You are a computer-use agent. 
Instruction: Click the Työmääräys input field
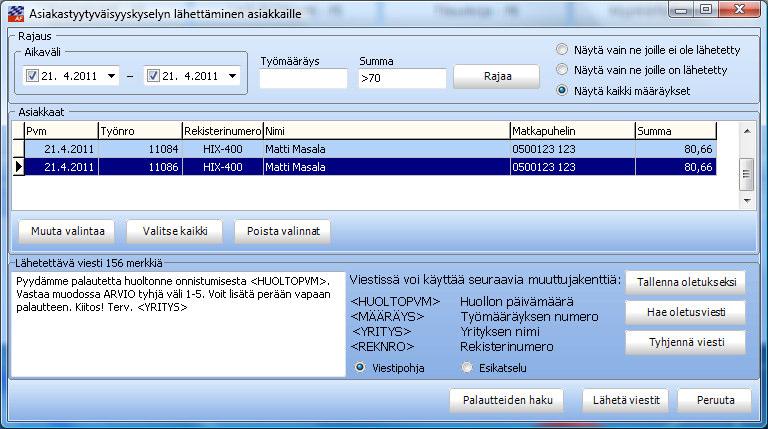pos(303,78)
